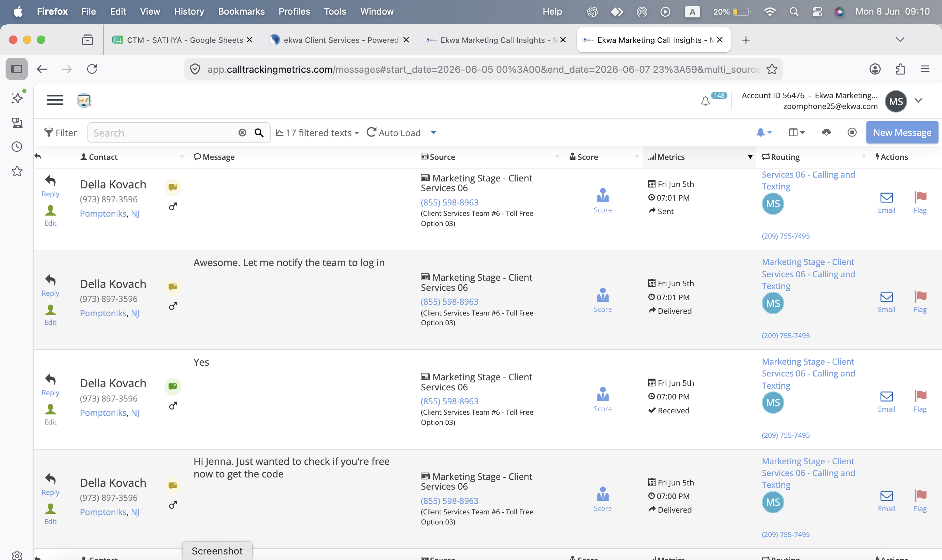The width and height of the screenshot is (942, 560).
Task: Open the Filter panel
Action: pyautogui.click(x=60, y=133)
